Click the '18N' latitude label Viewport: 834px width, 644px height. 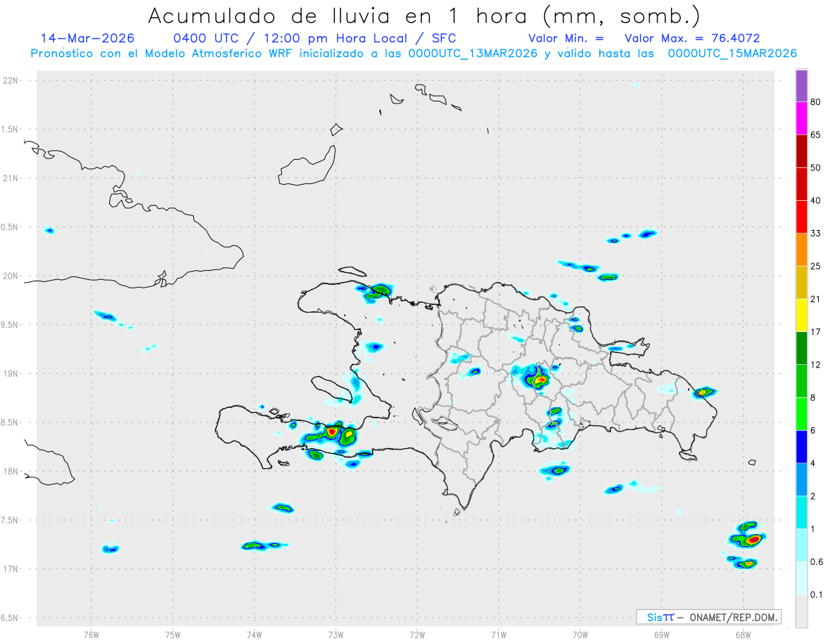click(x=10, y=471)
